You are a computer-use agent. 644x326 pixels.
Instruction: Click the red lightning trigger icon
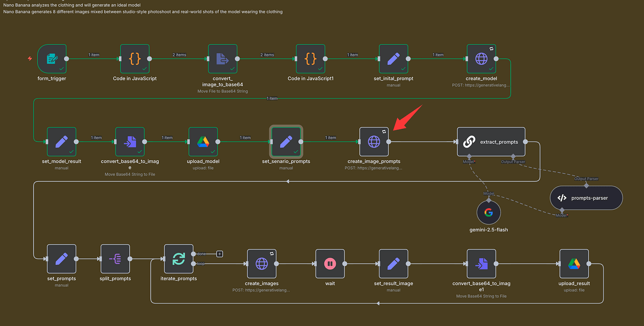point(30,59)
